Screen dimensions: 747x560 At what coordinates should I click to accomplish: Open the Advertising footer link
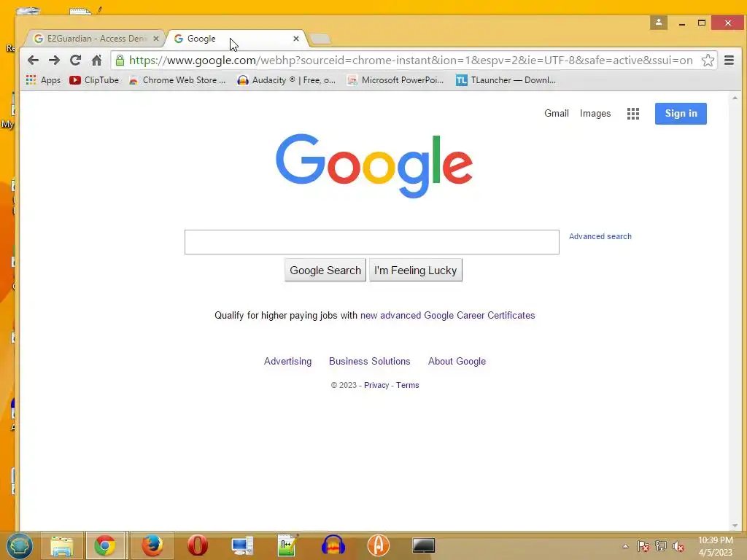(x=287, y=361)
